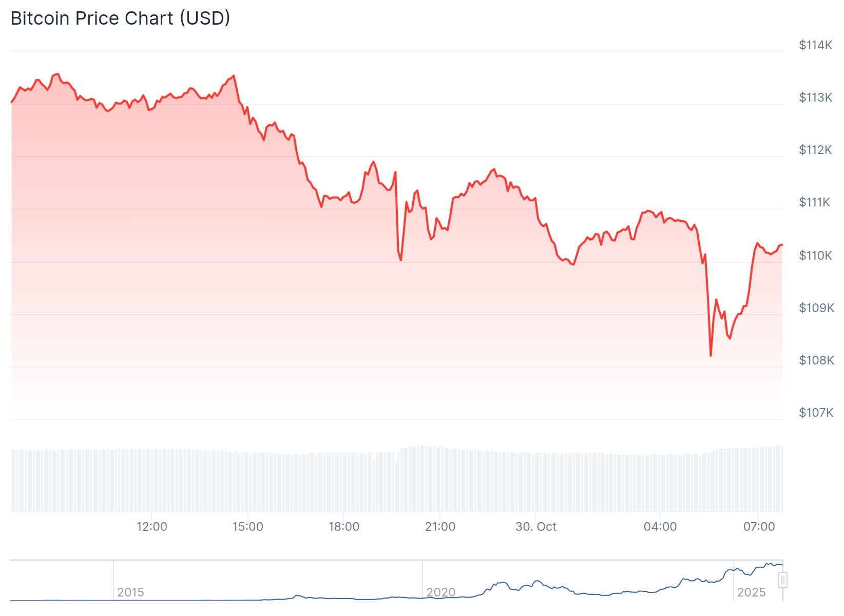Viewport: 844px width, 616px height.
Task: Click the 2015 label in navigator
Action: click(130, 592)
